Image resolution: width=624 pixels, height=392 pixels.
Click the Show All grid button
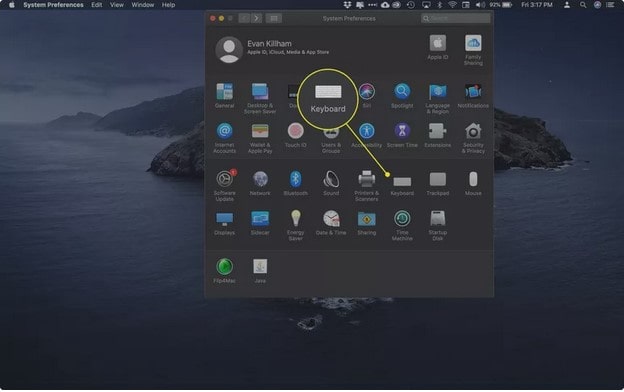274,18
